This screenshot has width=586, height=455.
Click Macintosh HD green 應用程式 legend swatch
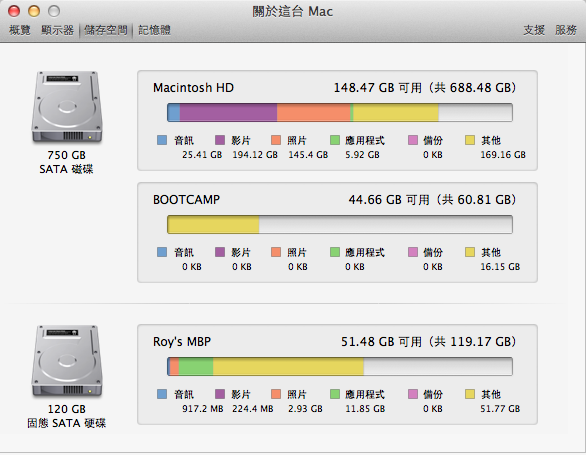coord(335,140)
